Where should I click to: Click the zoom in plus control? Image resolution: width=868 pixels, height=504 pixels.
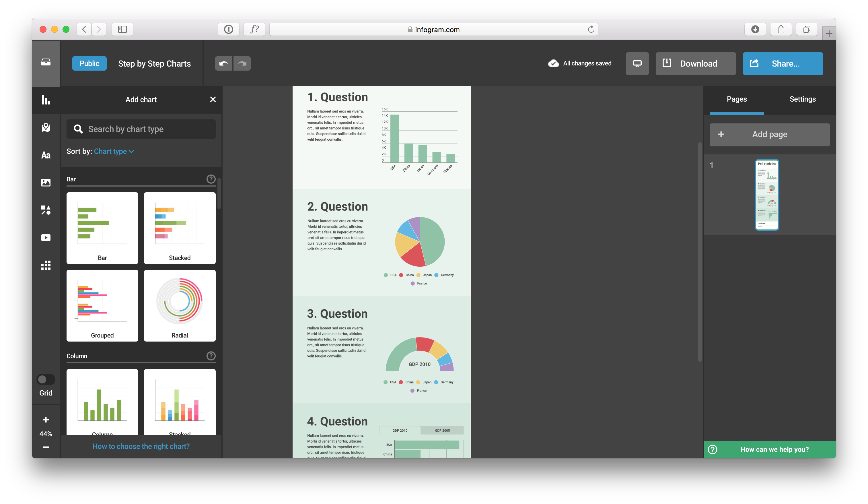pyautogui.click(x=46, y=420)
